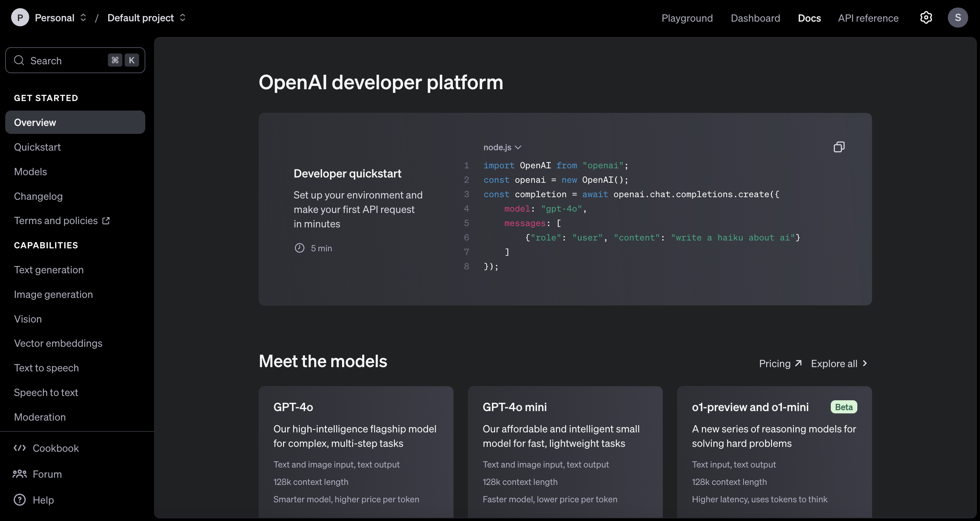The image size is (980, 521).
Task: Open Speech to text guide
Action: tap(46, 392)
